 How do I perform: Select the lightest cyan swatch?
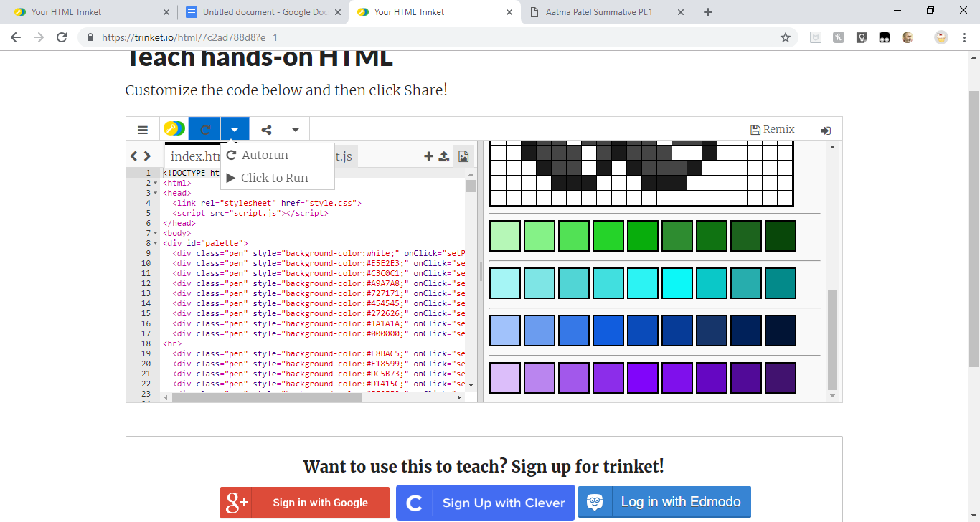coord(505,283)
